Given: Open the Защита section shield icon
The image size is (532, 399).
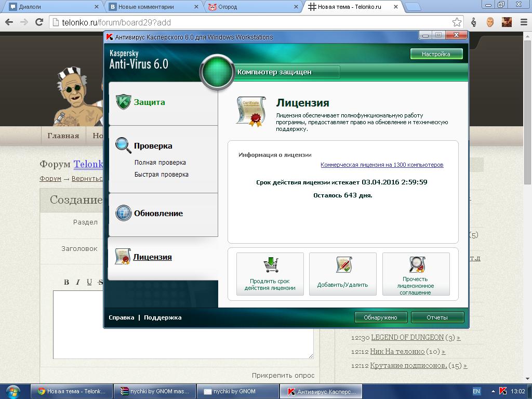Looking at the screenshot, I should point(123,101).
